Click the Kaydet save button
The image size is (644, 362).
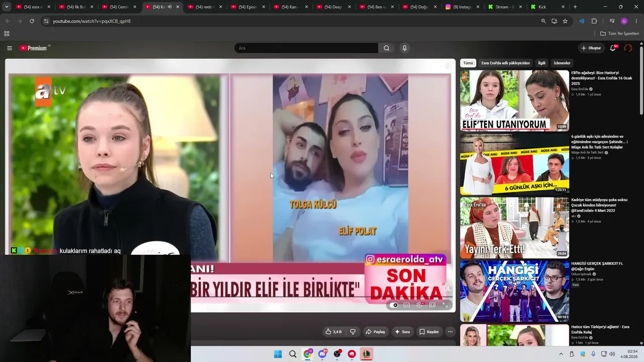[429, 332]
